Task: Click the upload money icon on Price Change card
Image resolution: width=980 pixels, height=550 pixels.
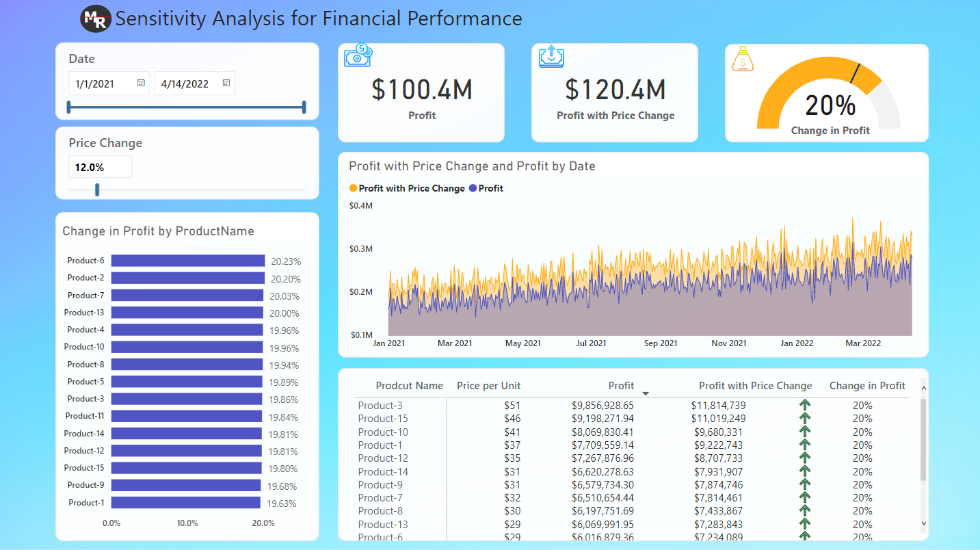Action: (551, 56)
